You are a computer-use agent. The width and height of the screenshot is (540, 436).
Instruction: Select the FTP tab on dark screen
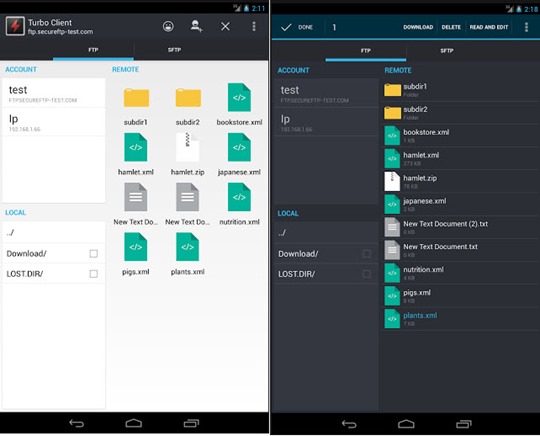[366, 51]
